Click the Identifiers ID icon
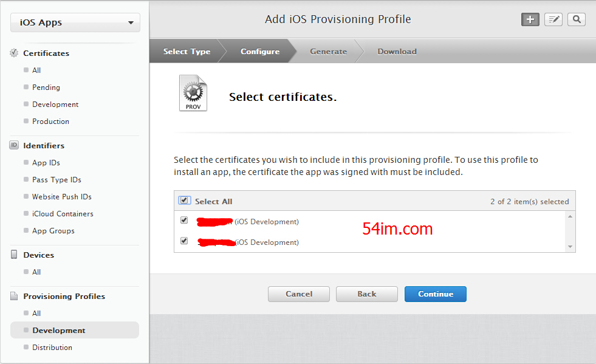This screenshot has height=364, width=596. click(14, 145)
